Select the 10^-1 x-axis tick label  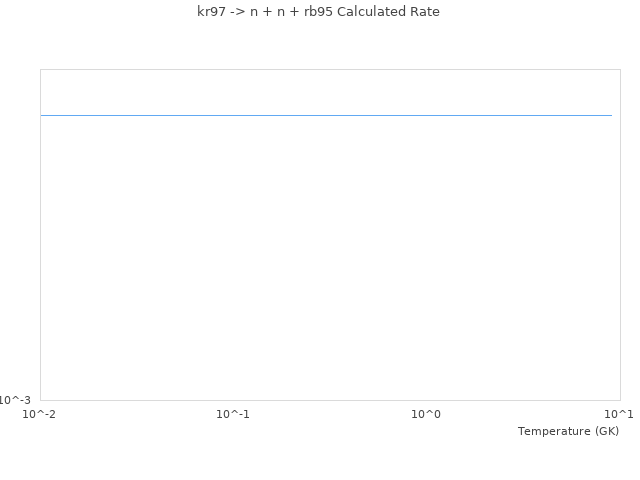click(233, 414)
